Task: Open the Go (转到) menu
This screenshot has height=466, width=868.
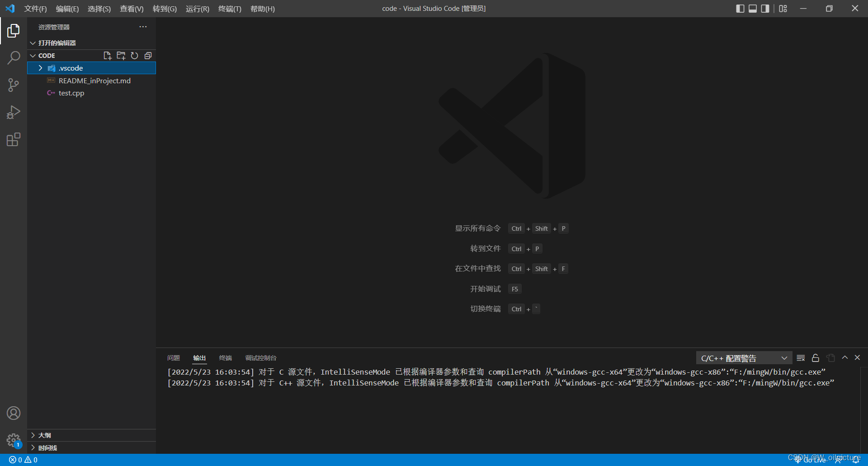Action: click(x=165, y=9)
